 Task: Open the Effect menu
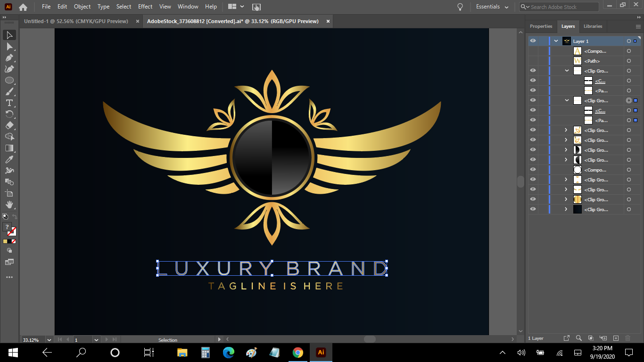(x=145, y=6)
